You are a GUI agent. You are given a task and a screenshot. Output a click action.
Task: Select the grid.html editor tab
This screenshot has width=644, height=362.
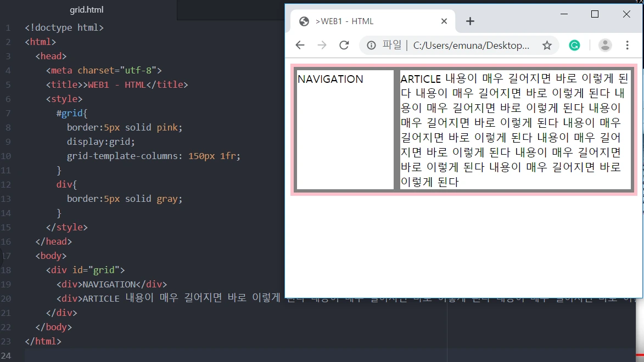click(87, 9)
